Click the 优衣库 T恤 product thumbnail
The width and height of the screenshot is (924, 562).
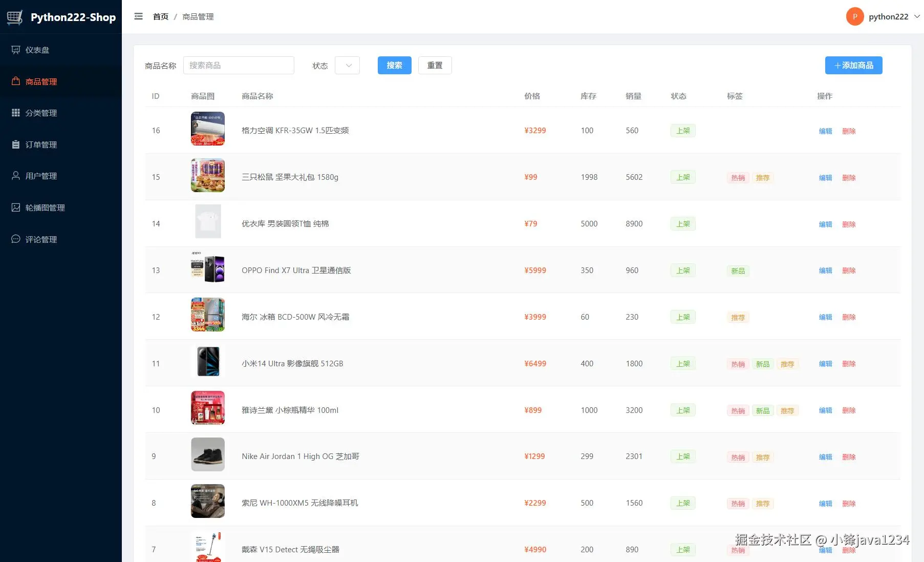click(x=208, y=222)
